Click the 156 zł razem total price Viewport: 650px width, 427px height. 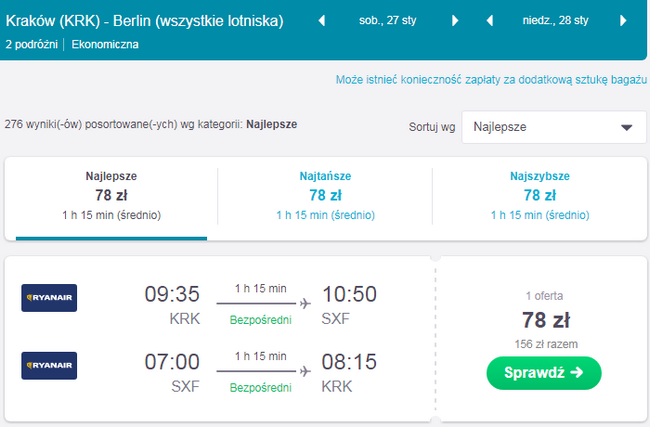click(546, 344)
